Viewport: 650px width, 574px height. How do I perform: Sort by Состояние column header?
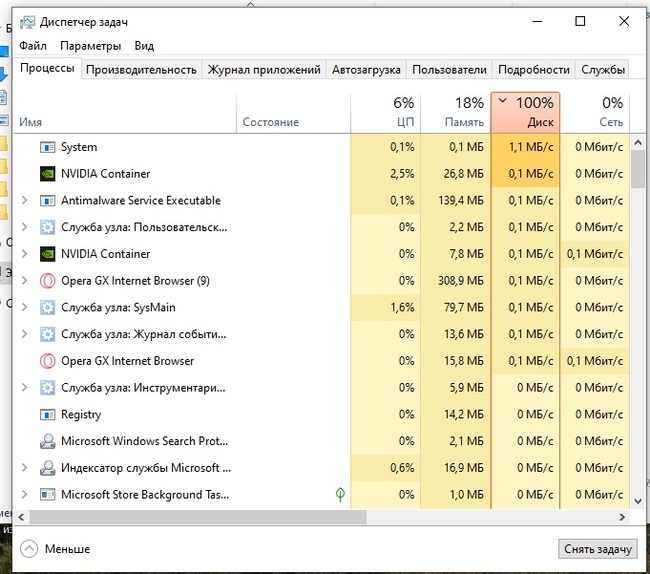(293, 113)
